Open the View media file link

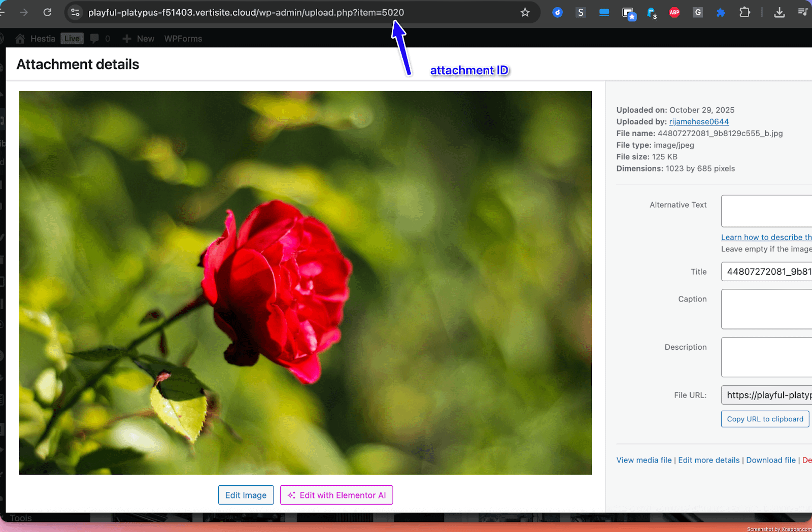point(644,460)
